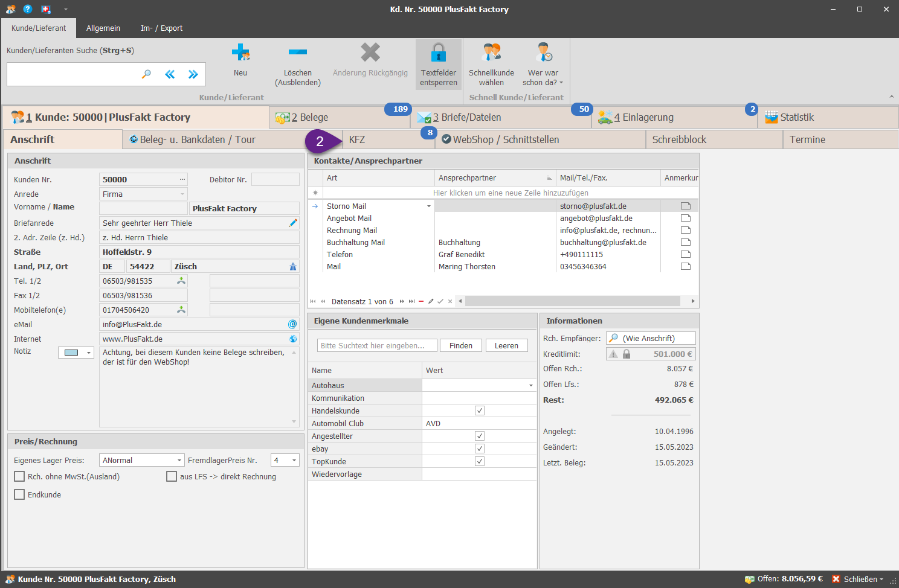The height and width of the screenshot is (588, 899).
Task: Collapse the ribbon with the arrow
Action: coord(892,97)
